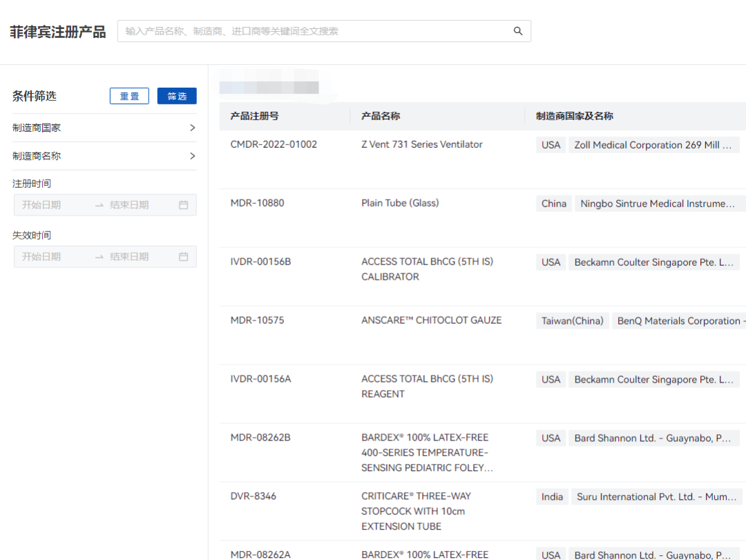Viewport: 746px width, 560px height.
Task: Select registration number DVR-8346
Action: (254, 496)
